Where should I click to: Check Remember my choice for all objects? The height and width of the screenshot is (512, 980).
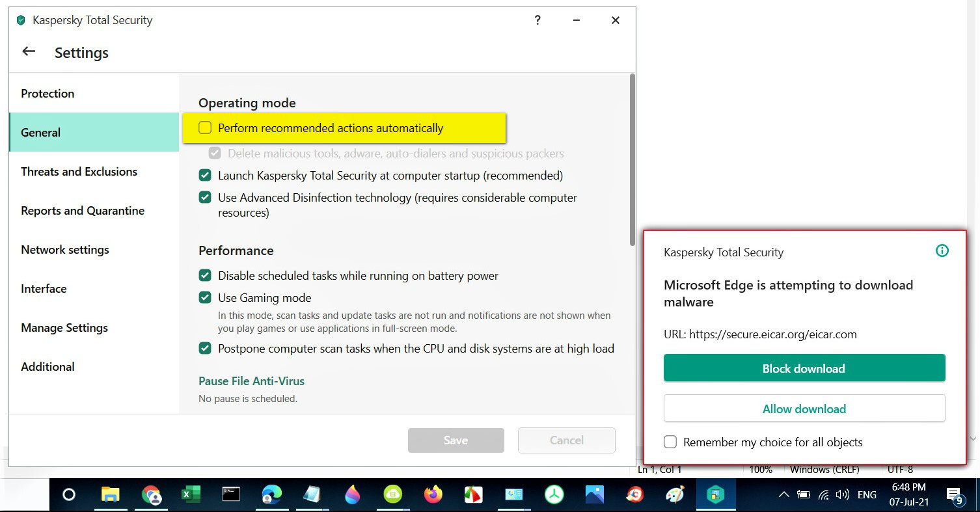(670, 442)
